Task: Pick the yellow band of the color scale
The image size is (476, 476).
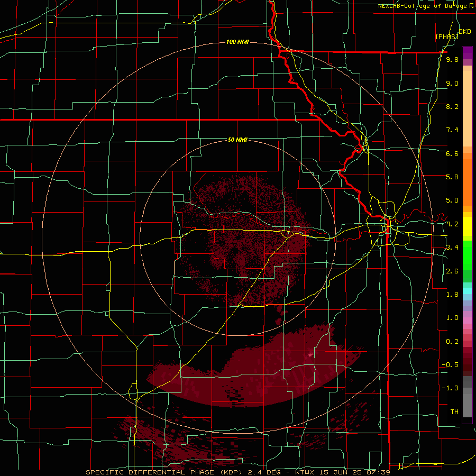Action: [467, 226]
